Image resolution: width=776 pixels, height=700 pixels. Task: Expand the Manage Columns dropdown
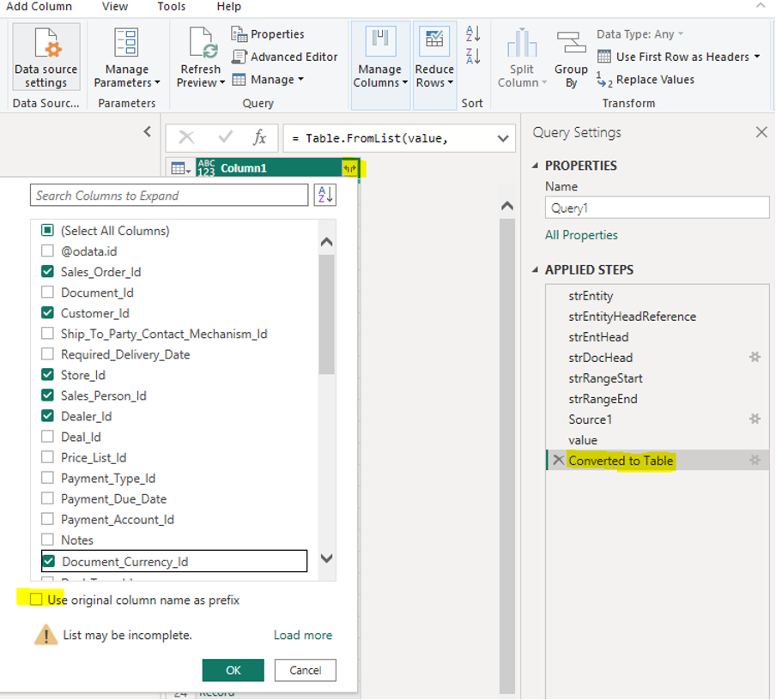[x=380, y=82]
